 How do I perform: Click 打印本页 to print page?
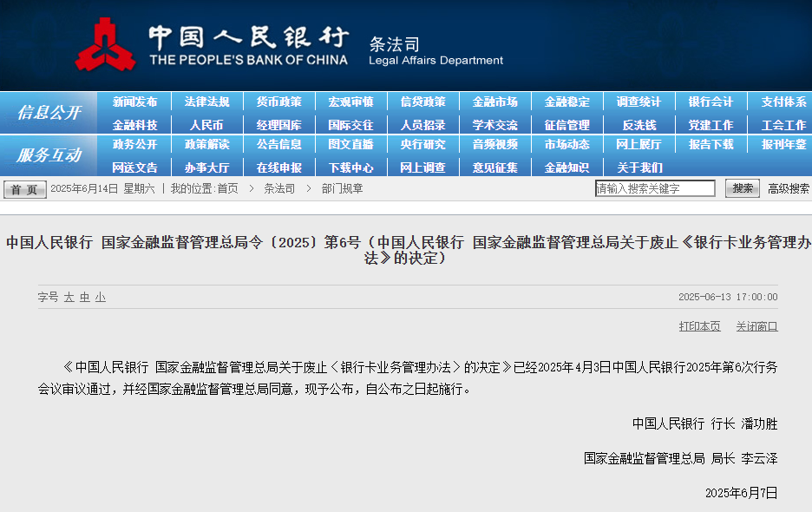[x=699, y=326]
